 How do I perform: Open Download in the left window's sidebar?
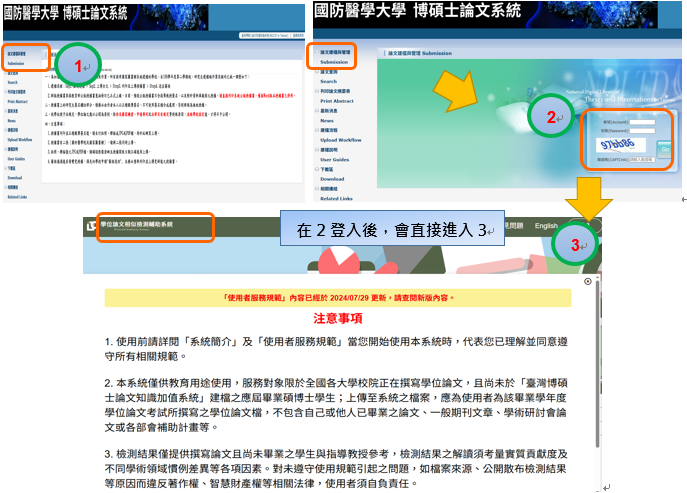coord(15,178)
